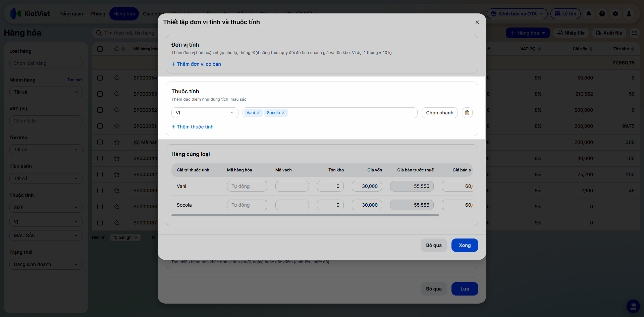644x317 pixels.
Task: Go to the Phòng menu
Action: 98,14
